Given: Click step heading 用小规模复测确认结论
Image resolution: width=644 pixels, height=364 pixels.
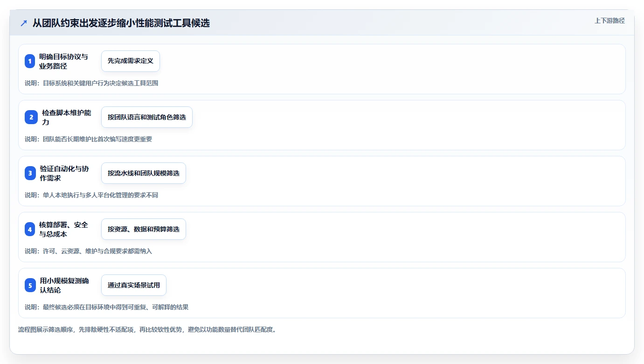Looking at the screenshot, I should 64,285.
